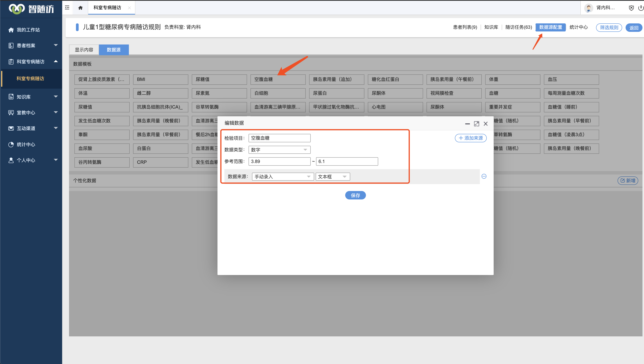Screen dimensions: 644x364
Task: Open 统计中心 header link
Action: pos(578,27)
